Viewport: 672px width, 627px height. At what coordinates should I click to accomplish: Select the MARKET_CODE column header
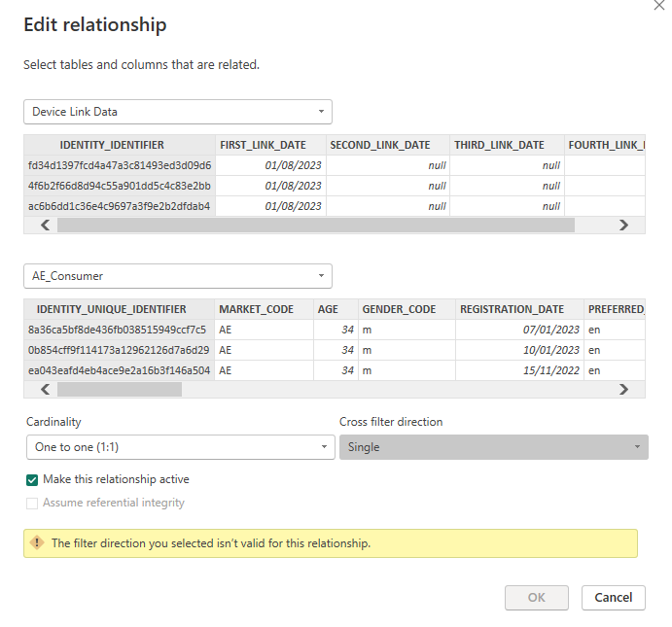pos(264,309)
